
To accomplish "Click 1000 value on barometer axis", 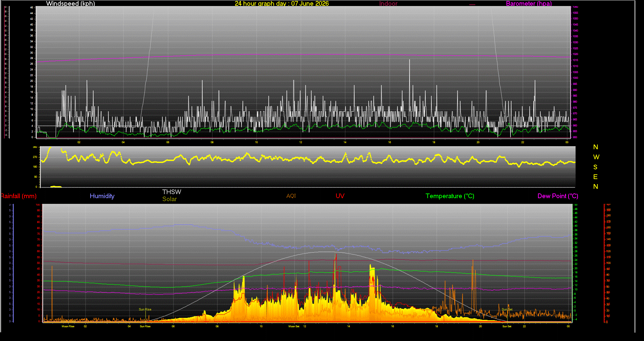I will [575, 78].
